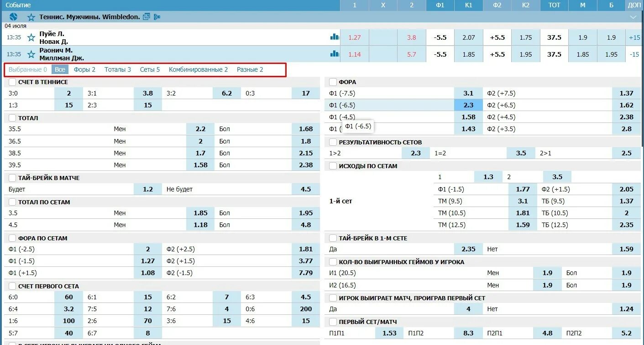
Task: Tick the ТОТАЛ market checkbox
Action: click(x=12, y=118)
